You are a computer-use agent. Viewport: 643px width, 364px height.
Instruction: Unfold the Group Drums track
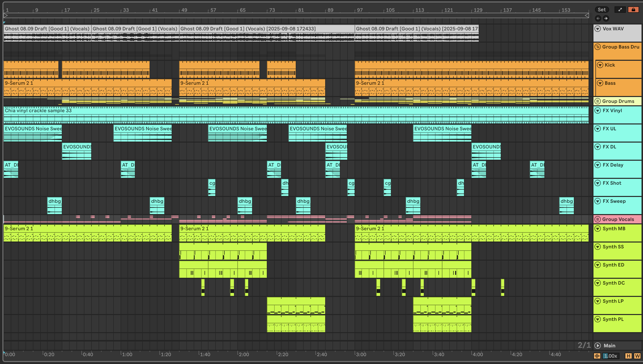coord(598,101)
